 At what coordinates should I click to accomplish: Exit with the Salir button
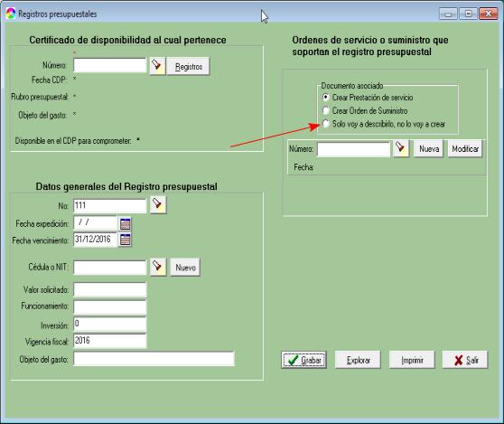[x=465, y=360]
